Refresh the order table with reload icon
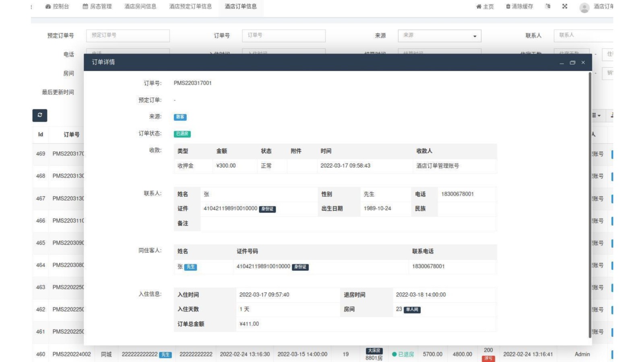Screen dimensions: 644x362 (x=40, y=115)
